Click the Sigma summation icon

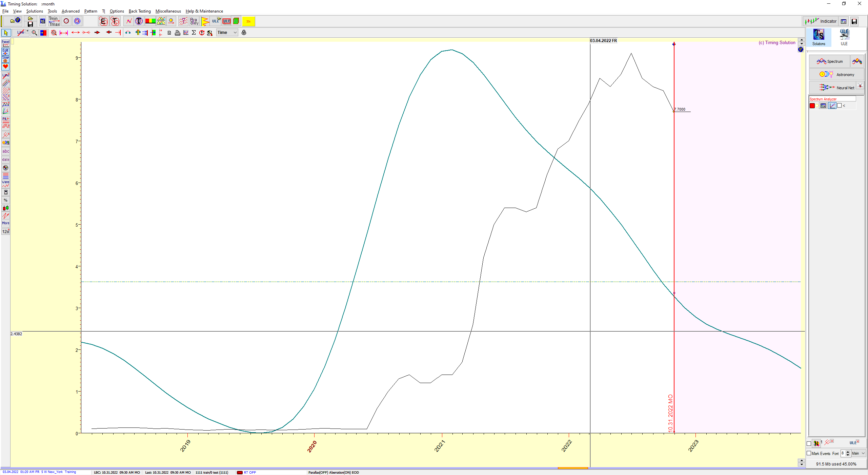point(194,33)
